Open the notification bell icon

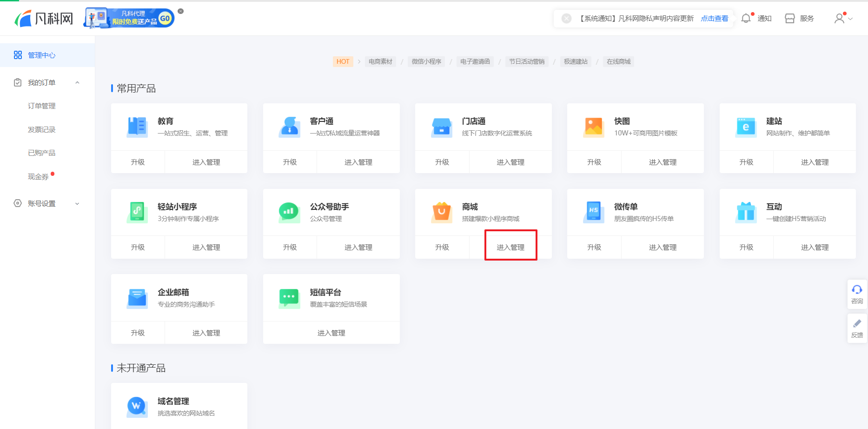click(746, 18)
